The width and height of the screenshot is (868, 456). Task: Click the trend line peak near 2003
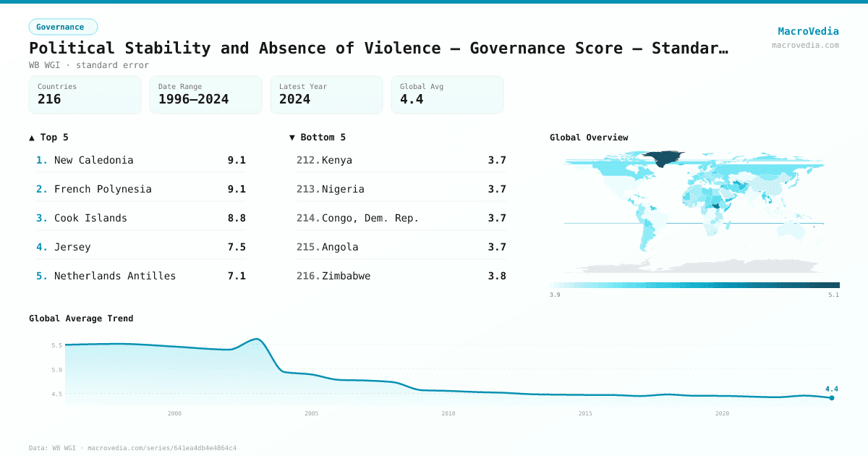point(257,339)
